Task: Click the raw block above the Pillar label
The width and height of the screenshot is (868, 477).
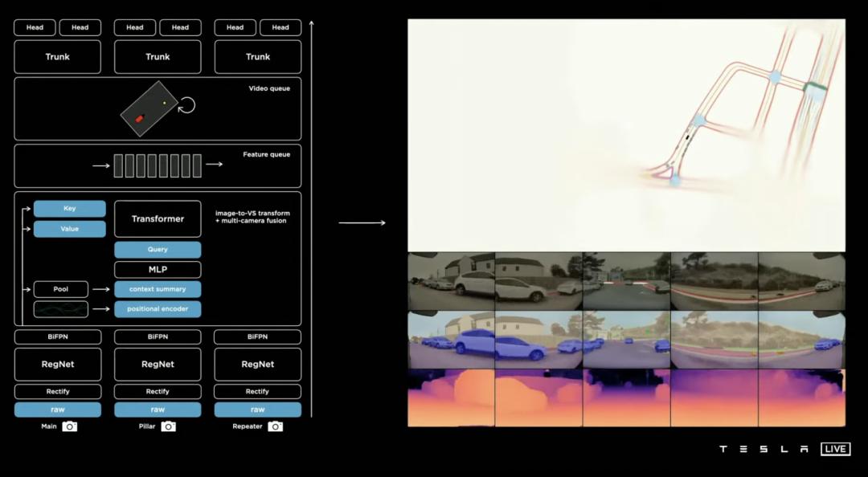Action: (158, 410)
